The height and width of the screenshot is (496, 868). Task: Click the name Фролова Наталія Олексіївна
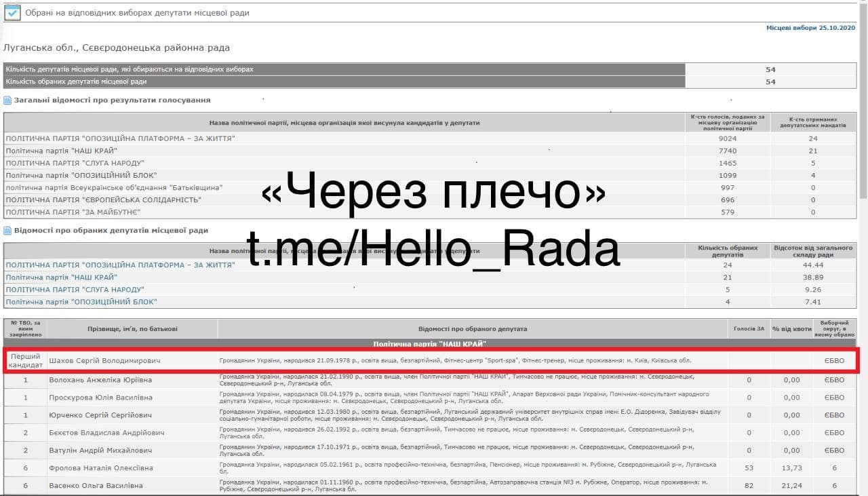tap(100, 468)
